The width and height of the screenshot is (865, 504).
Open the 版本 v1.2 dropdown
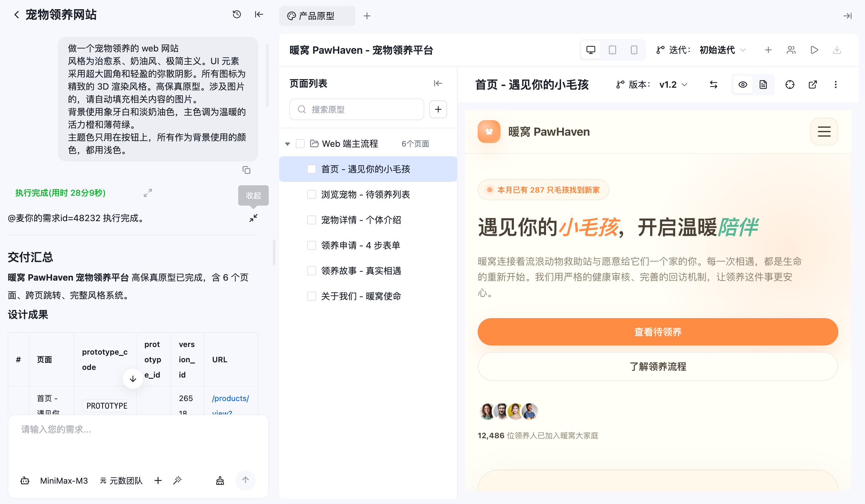[673, 85]
